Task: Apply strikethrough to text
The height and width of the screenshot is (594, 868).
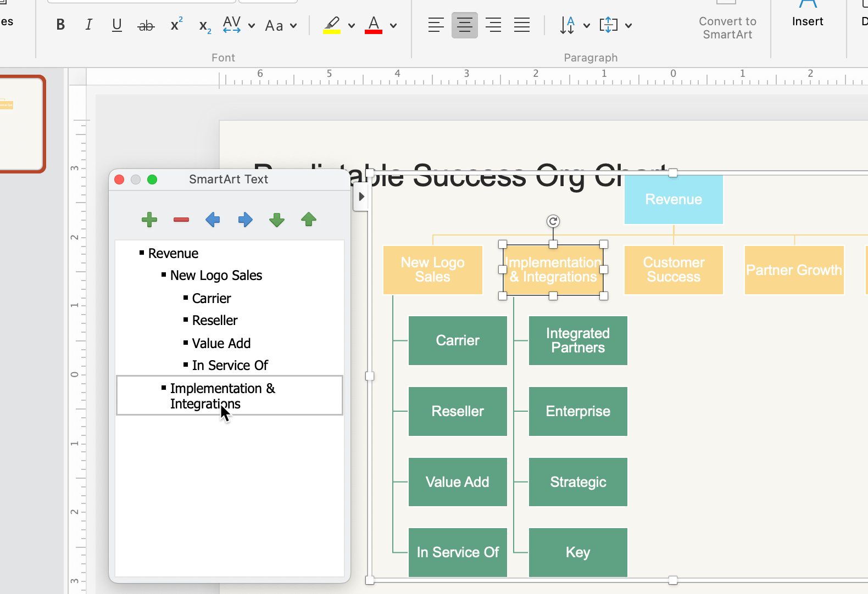Action: point(146,25)
